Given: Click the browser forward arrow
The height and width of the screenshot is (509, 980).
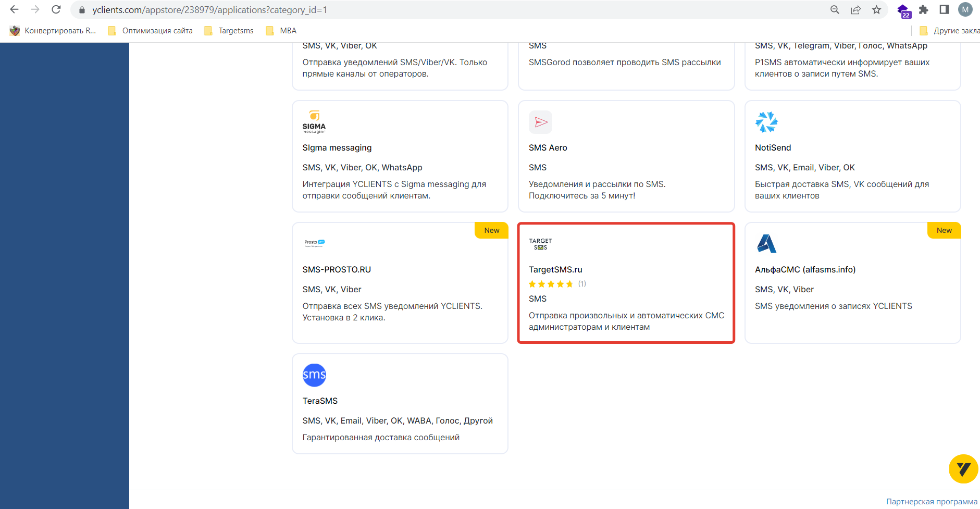Looking at the screenshot, I should click(35, 9).
